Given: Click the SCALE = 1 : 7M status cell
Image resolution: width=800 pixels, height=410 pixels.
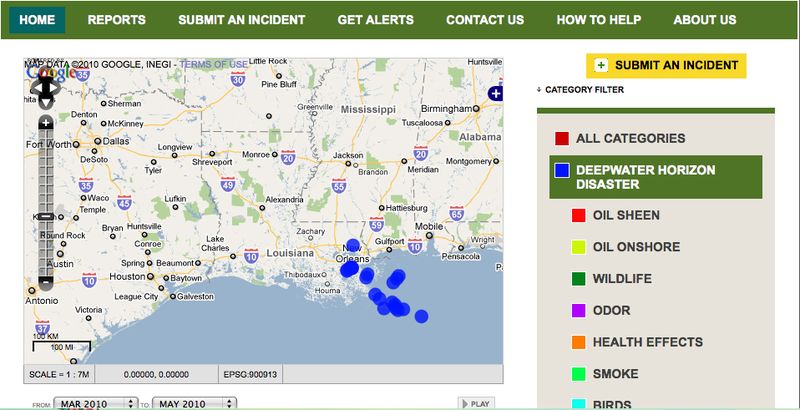Looking at the screenshot, I should click(59, 374).
